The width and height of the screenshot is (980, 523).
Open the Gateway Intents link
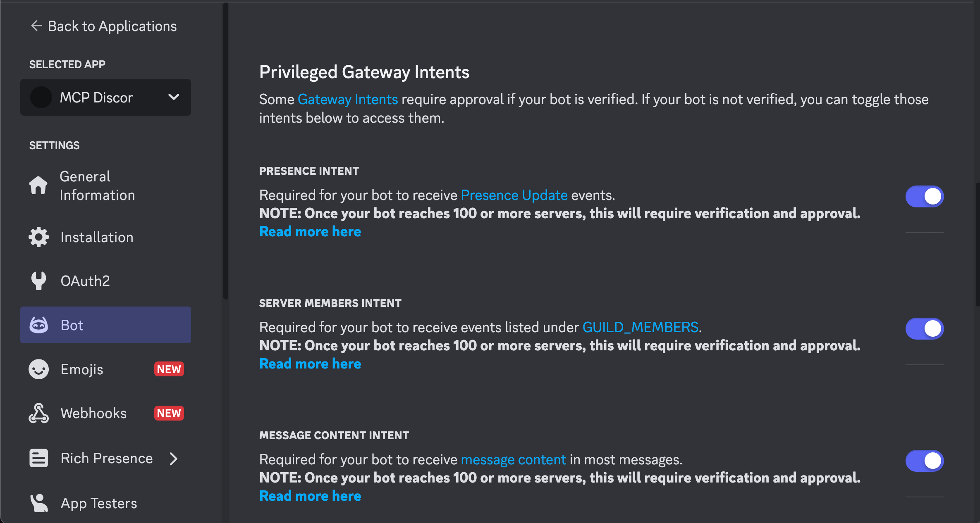[348, 99]
